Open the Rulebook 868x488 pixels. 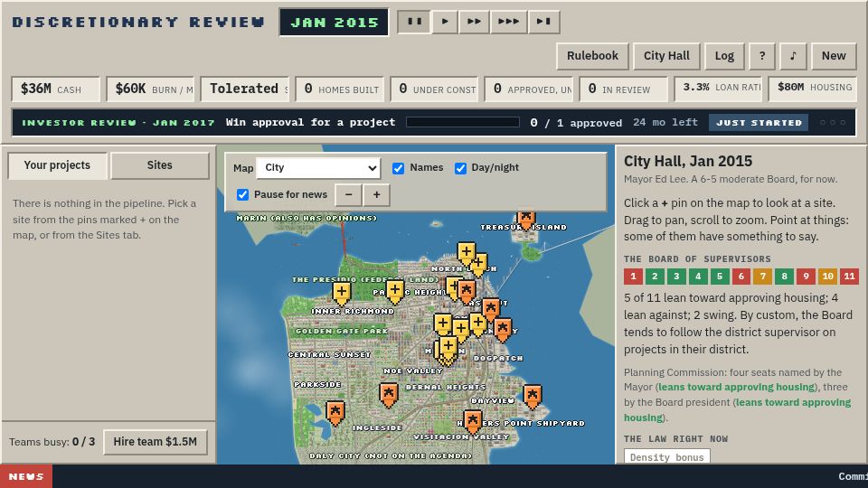point(592,56)
